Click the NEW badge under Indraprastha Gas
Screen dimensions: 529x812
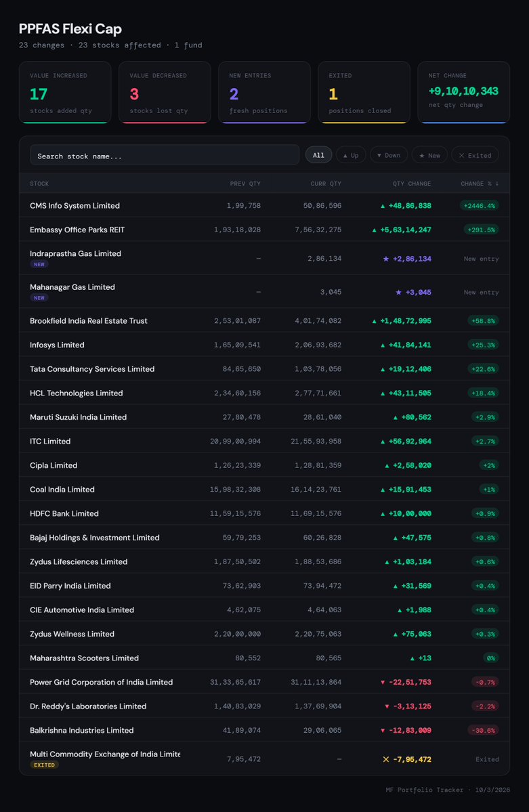pos(39,264)
